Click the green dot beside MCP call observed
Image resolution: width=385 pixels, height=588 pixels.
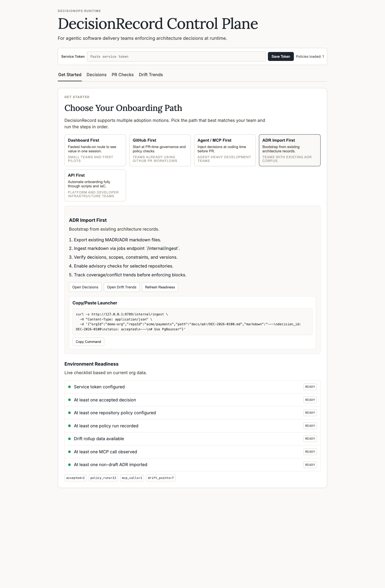(70, 452)
